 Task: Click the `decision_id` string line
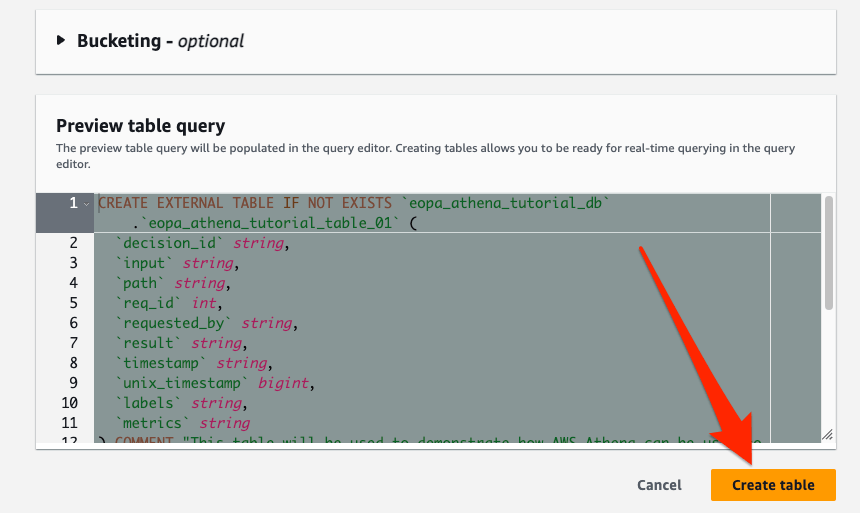tap(202, 243)
